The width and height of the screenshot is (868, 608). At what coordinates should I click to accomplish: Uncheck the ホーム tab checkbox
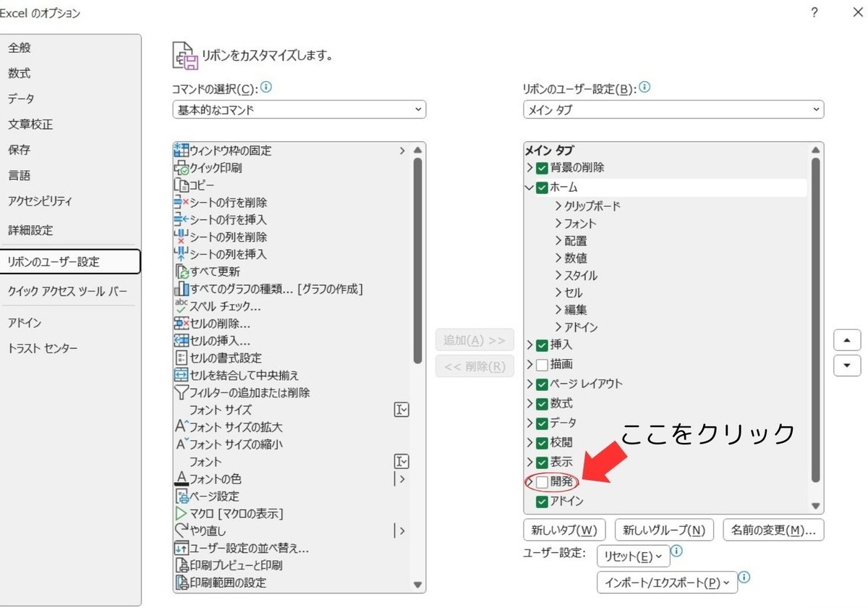point(542,187)
